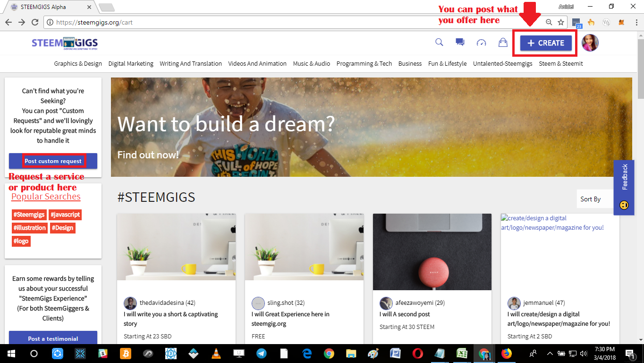Image resolution: width=644 pixels, height=363 pixels.
Task: Click the + CREATE button
Action: coord(546,43)
